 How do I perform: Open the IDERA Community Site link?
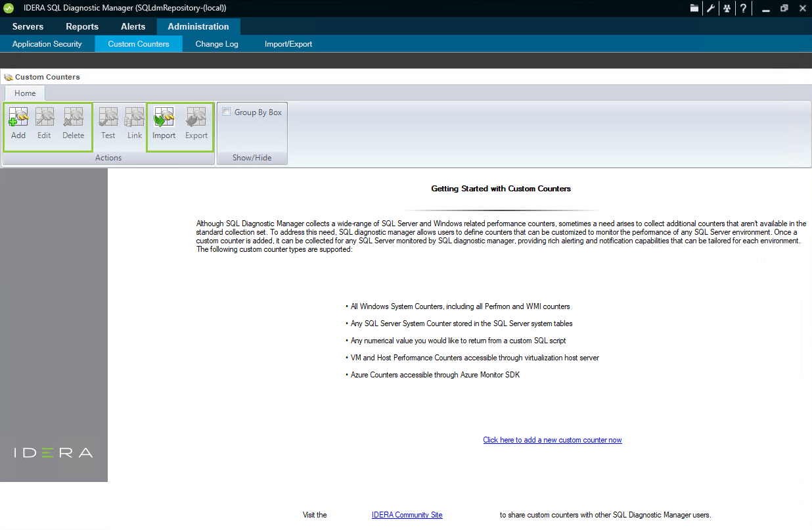click(407, 515)
